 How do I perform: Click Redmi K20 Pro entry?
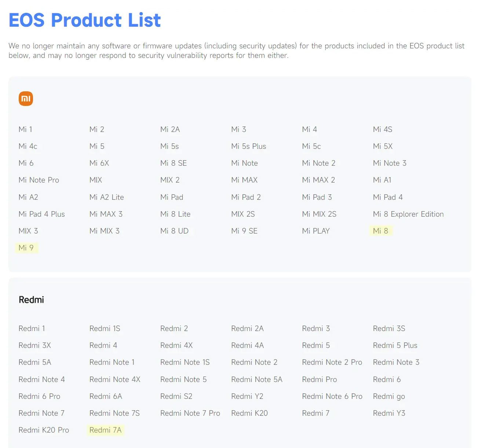point(44,430)
